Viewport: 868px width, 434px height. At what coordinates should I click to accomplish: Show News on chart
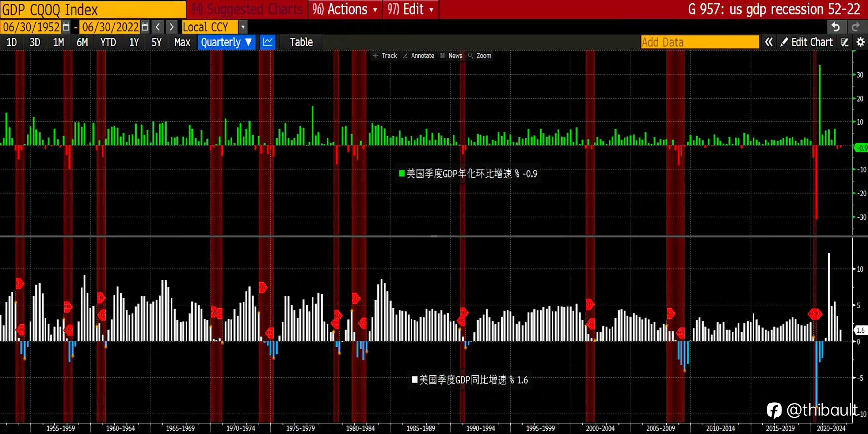point(451,55)
